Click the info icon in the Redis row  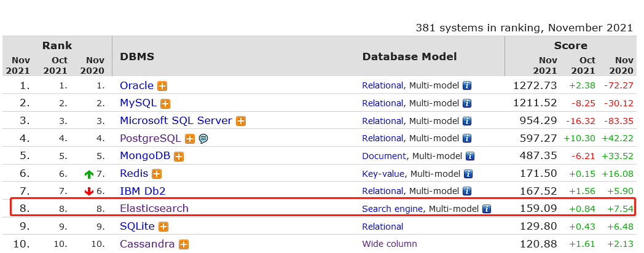468,174
